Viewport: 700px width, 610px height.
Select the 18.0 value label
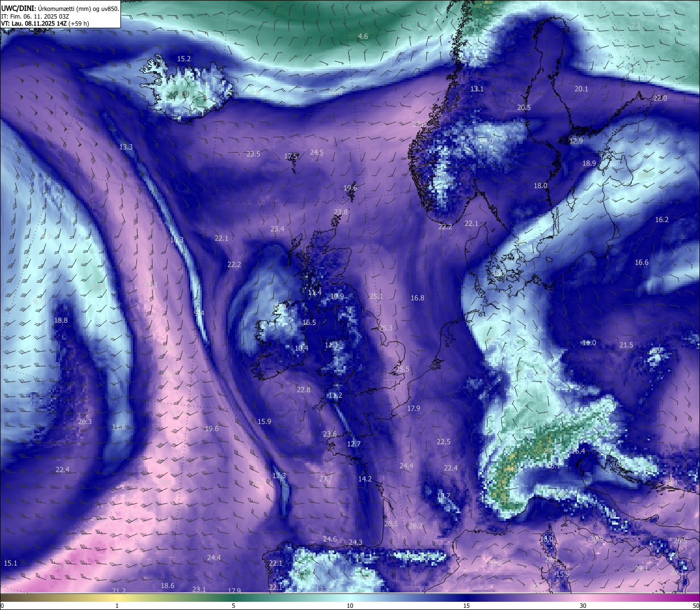coord(540,185)
